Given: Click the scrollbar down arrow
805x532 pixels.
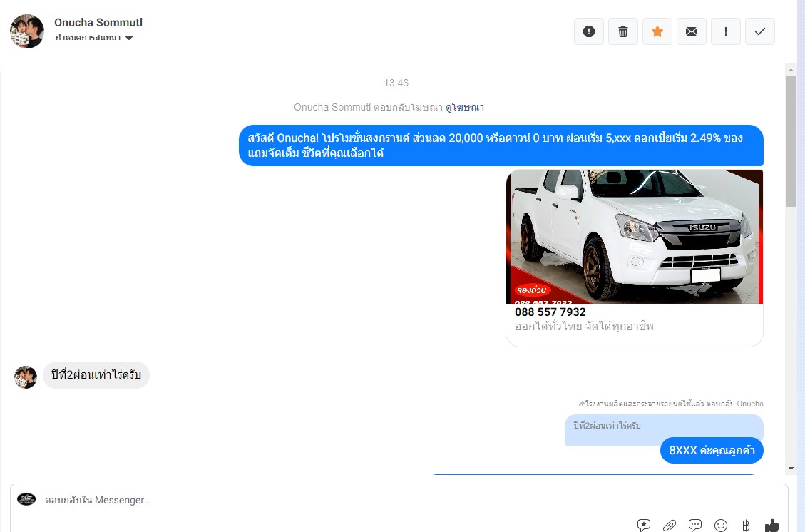Looking at the screenshot, I should [x=791, y=469].
